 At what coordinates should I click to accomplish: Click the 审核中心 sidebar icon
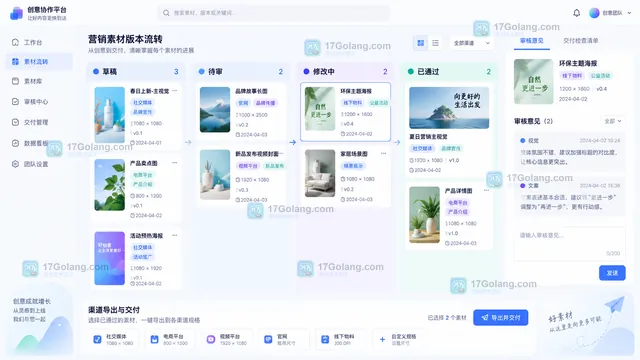16,101
